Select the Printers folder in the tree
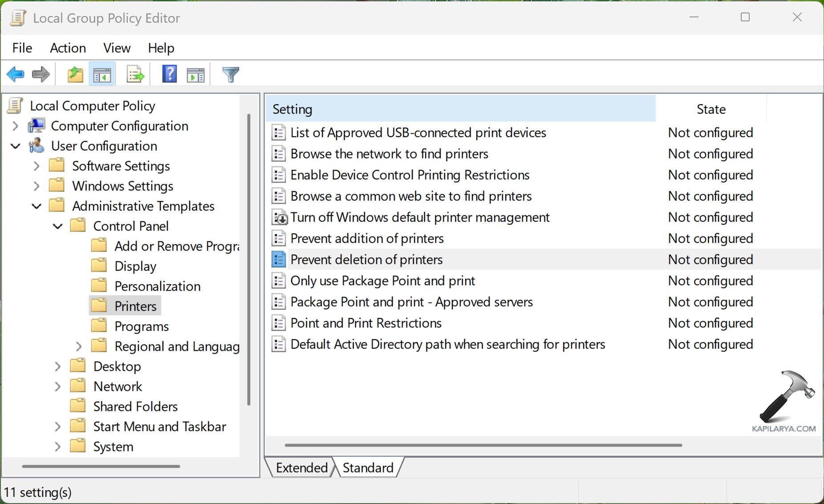824x504 pixels. (x=135, y=306)
